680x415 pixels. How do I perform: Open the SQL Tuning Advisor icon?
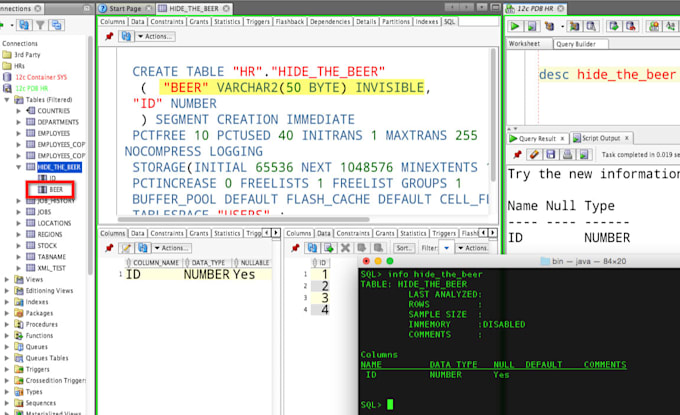[x=591, y=26]
